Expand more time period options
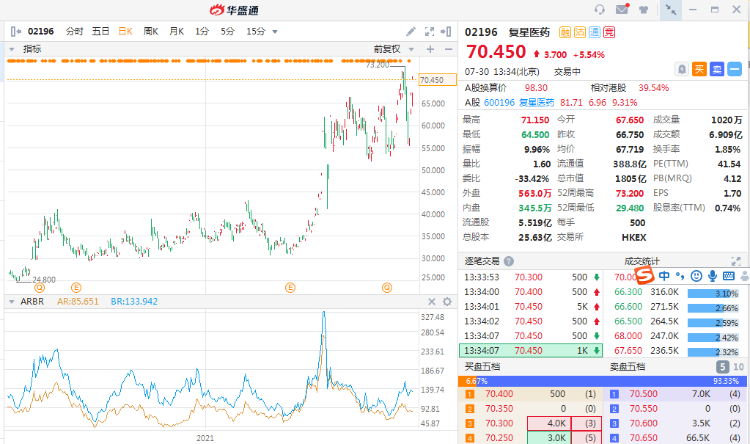This screenshot has height=444, width=750. 277,31
